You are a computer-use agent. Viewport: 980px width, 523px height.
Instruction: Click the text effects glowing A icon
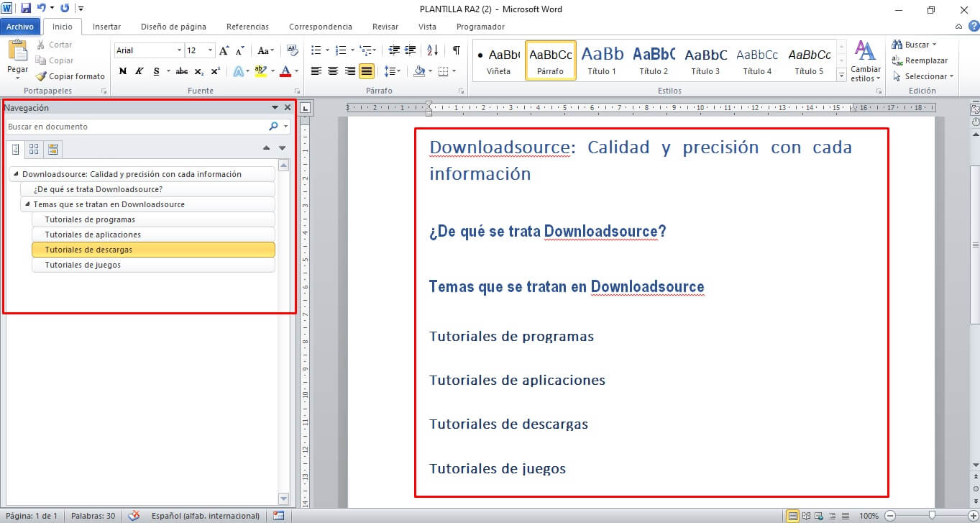tap(238, 71)
